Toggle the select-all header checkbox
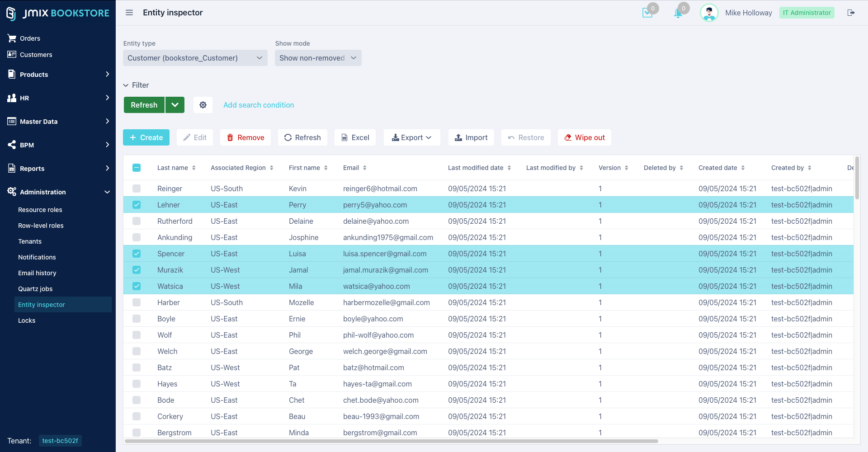Image resolution: width=868 pixels, height=452 pixels. (x=137, y=168)
